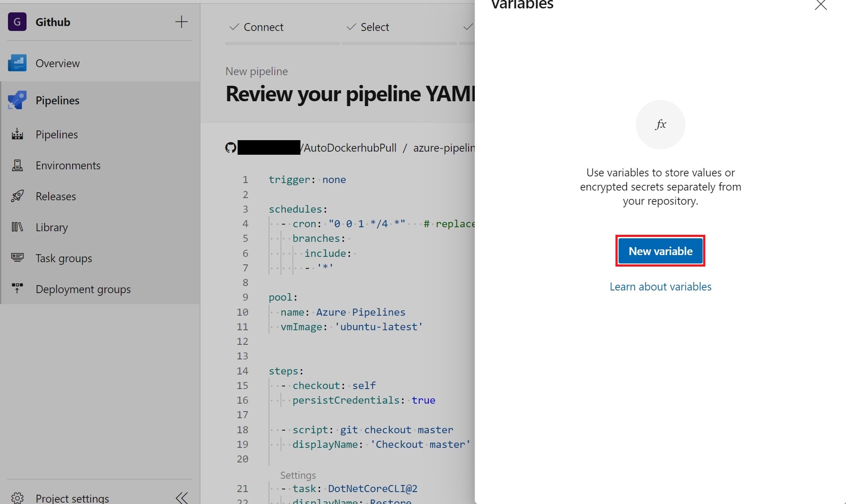Click AutoDockerhubPull repository path
Image resolution: width=846 pixels, height=504 pixels.
point(350,148)
